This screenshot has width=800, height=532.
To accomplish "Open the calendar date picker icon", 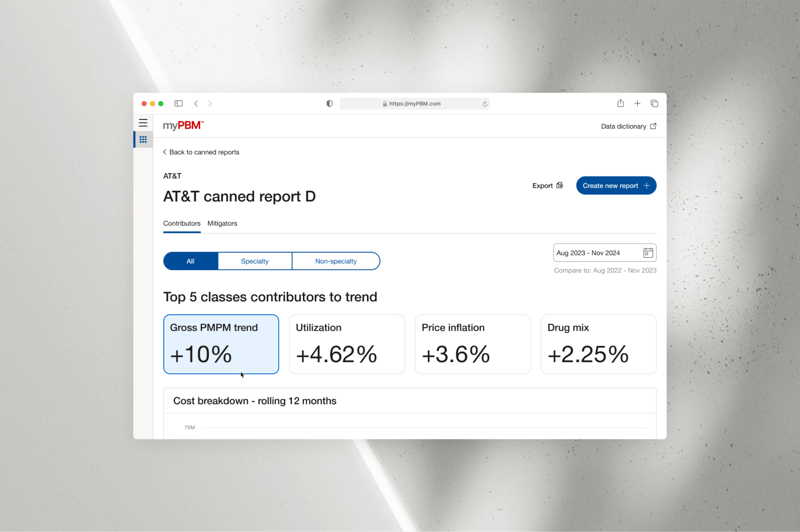I will (648, 253).
